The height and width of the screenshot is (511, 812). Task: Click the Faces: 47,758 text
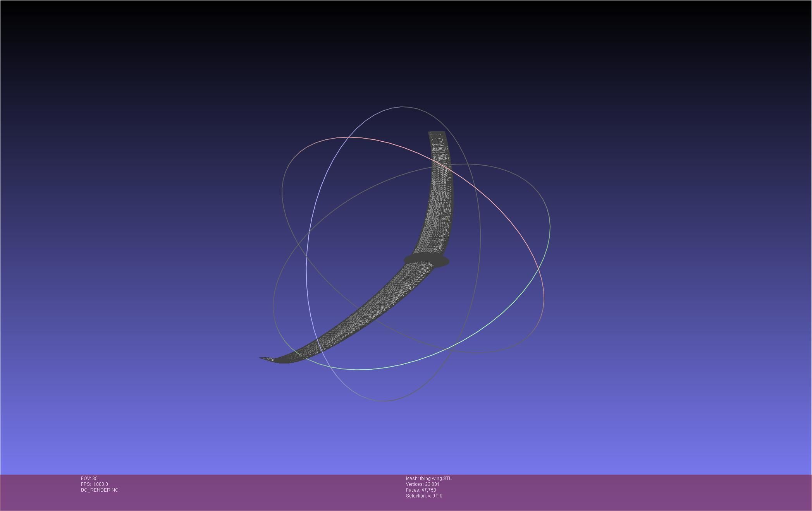pos(421,490)
